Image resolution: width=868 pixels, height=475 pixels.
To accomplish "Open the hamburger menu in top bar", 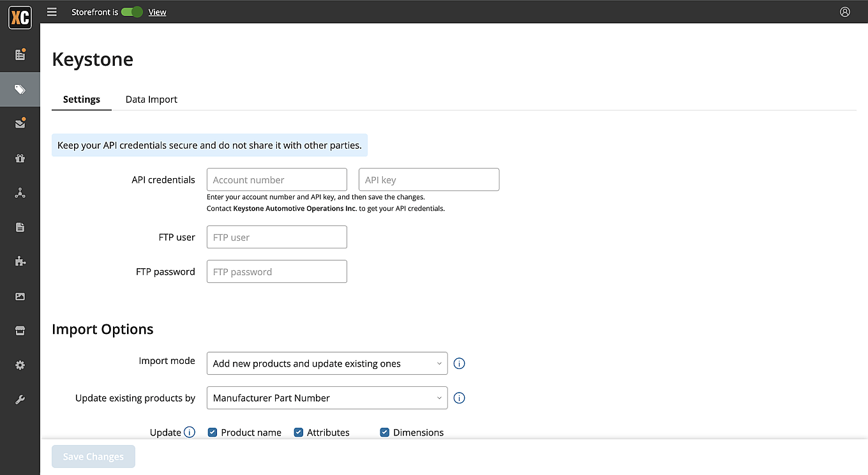I will click(52, 12).
